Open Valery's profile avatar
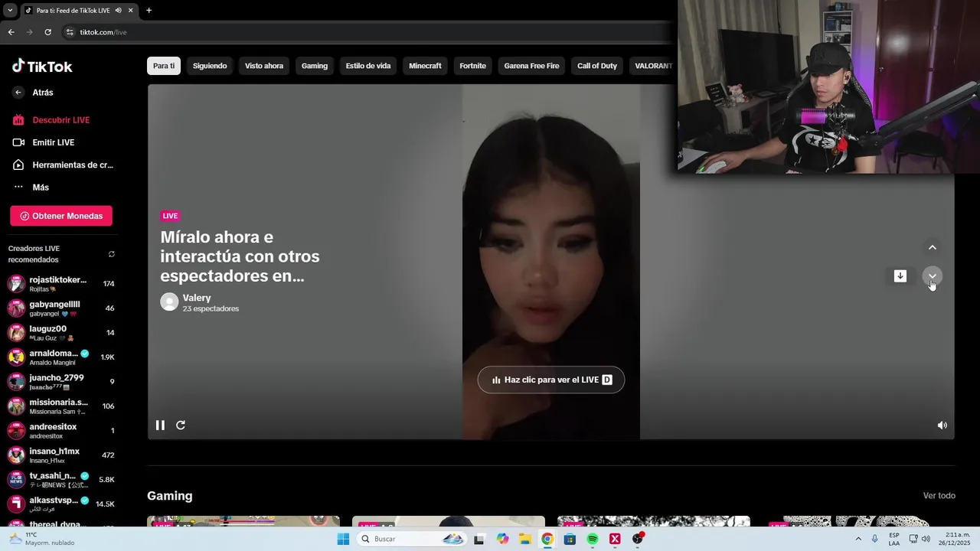Viewport: 980px width, 551px height. pos(169,302)
